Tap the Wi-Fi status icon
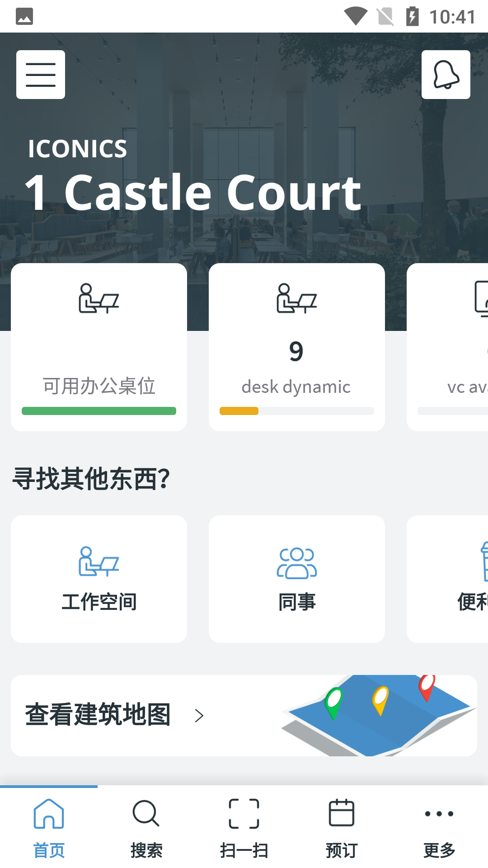488x868 pixels. (356, 16)
